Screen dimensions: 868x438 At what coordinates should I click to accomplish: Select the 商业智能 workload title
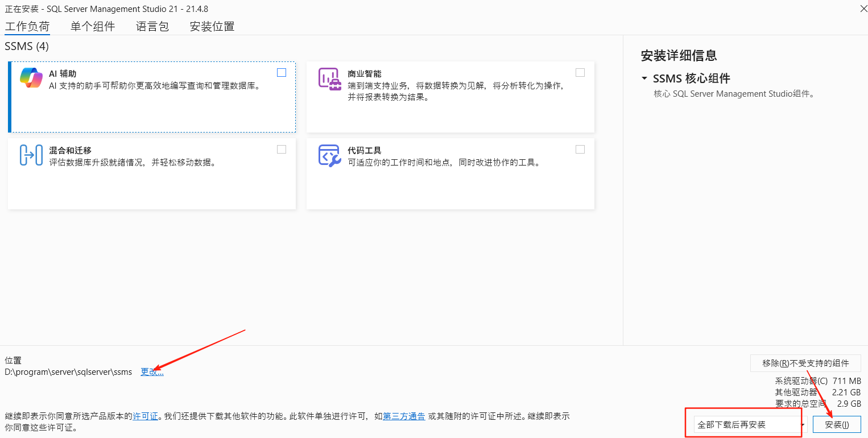point(365,73)
